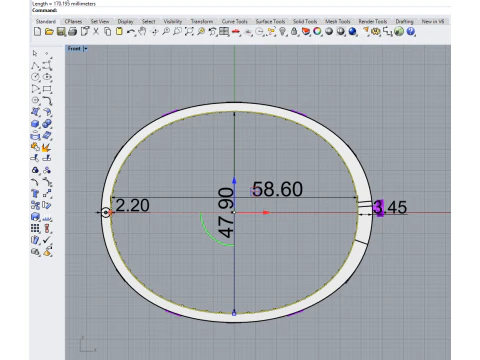The height and width of the screenshot is (360, 480).
Task: Save the model with the floppy disk icon
Action: click(x=61, y=32)
